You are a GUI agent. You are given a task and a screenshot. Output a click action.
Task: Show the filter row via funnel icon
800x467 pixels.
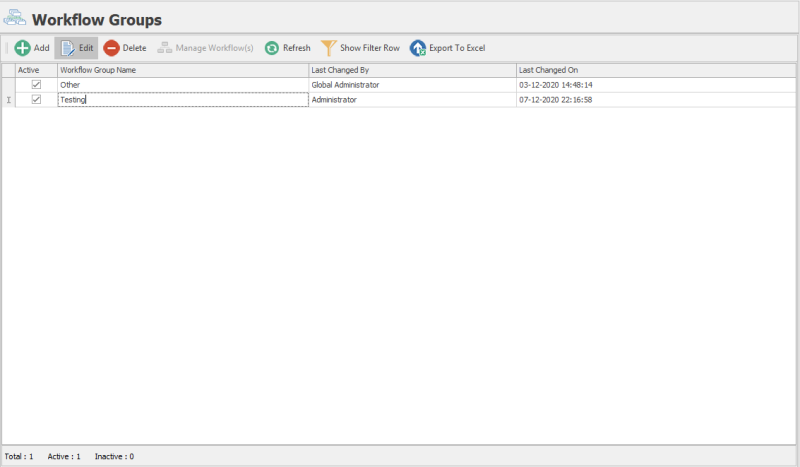(328, 48)
